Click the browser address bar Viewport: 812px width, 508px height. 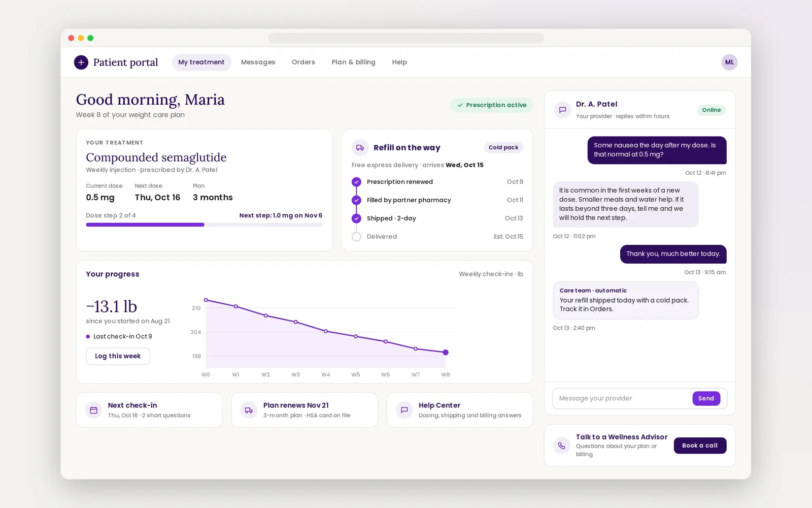click(406, 38)
